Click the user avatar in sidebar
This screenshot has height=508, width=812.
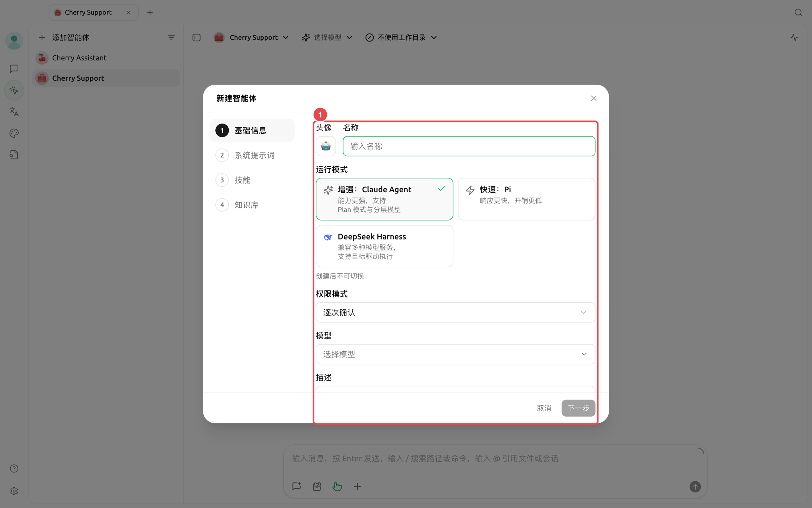click(x=14, y=41)
